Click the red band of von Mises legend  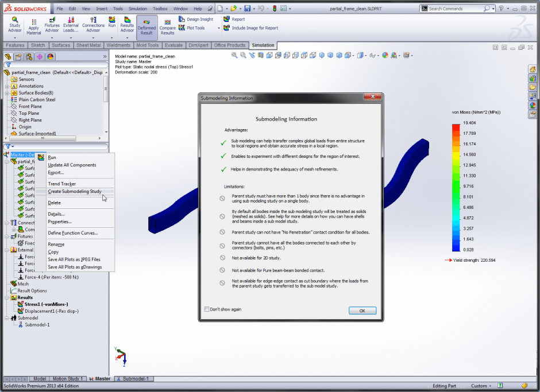pos(456,127)
